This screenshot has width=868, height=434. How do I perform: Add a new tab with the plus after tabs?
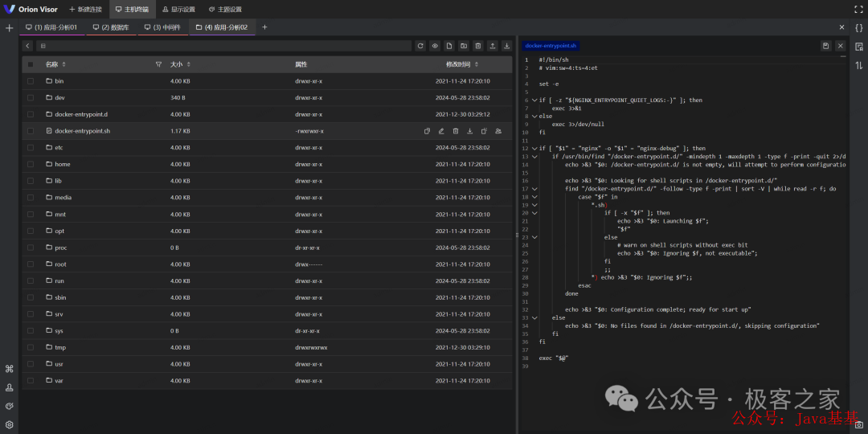tap(264, 27)
